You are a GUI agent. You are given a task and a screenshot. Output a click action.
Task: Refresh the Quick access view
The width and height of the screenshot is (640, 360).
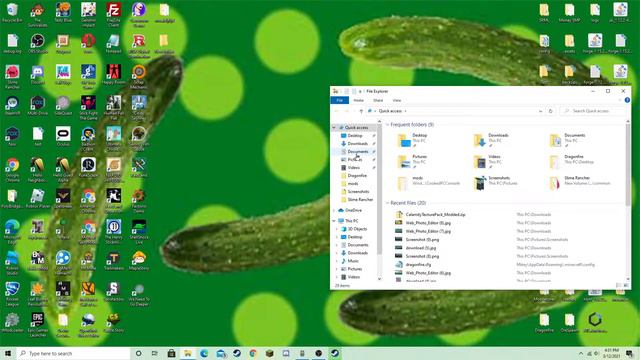(x=550, y=111)
